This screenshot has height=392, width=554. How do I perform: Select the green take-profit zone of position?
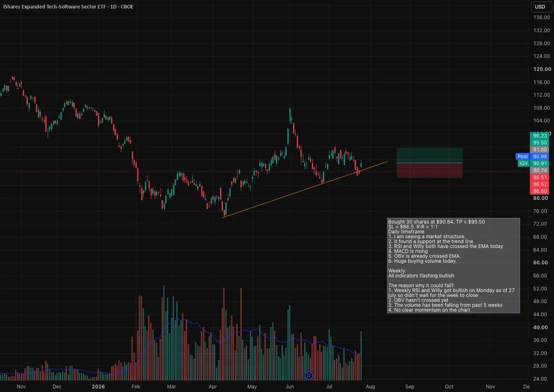(429, 155)
